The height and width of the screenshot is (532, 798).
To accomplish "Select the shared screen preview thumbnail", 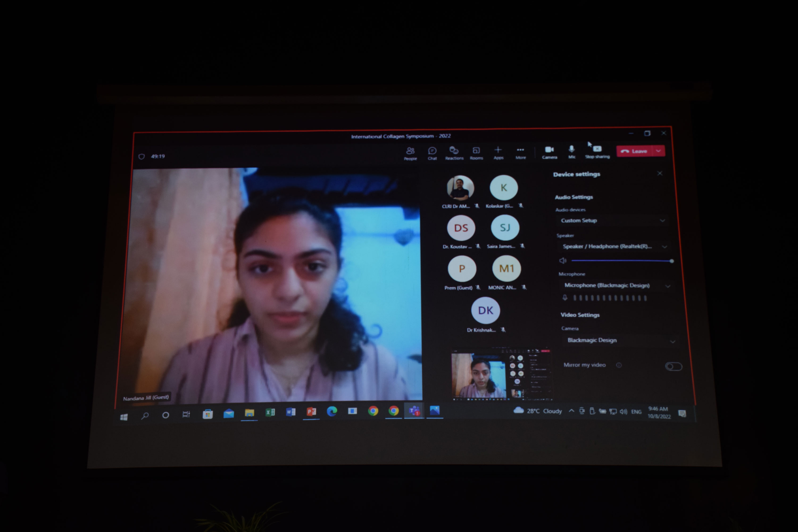I will point(501,375).
